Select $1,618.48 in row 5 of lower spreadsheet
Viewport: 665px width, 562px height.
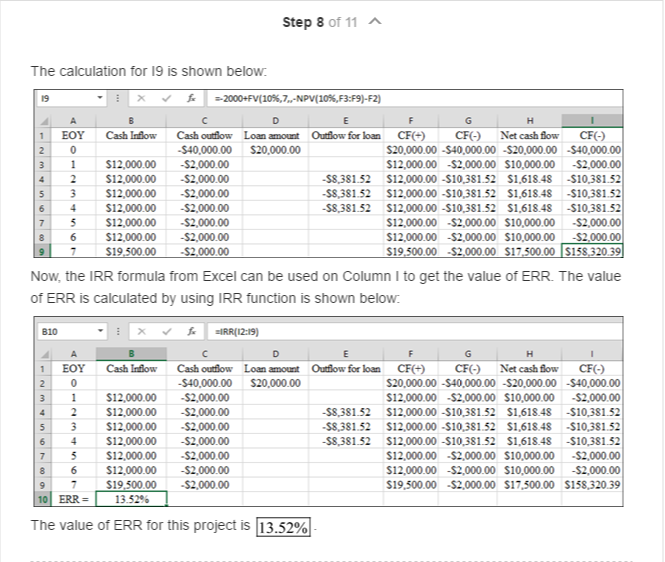[529, 427]
